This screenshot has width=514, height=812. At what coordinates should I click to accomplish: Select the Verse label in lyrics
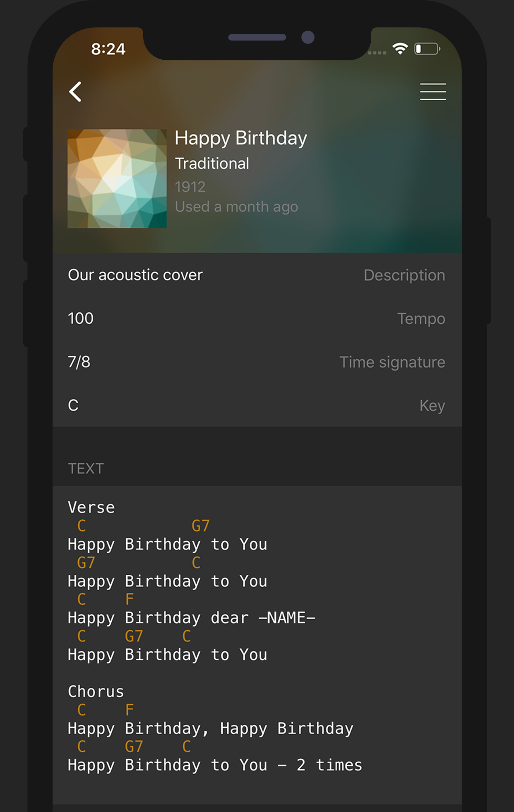click(91, 507)
